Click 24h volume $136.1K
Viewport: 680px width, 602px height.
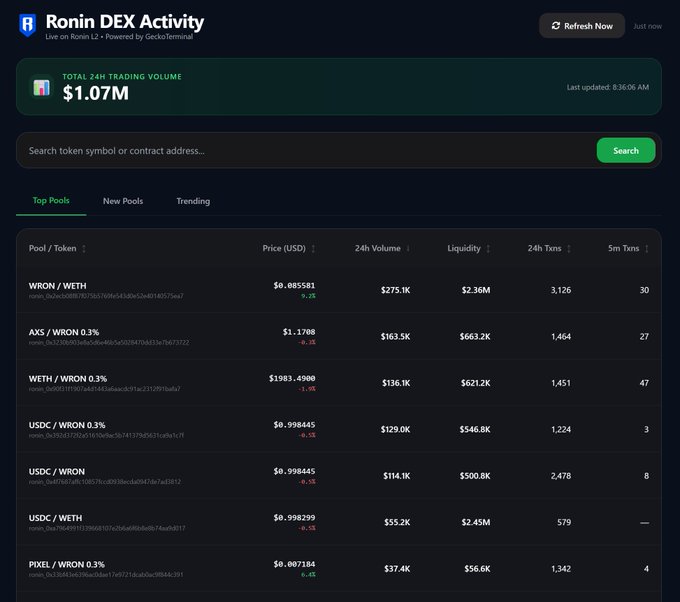396,383
